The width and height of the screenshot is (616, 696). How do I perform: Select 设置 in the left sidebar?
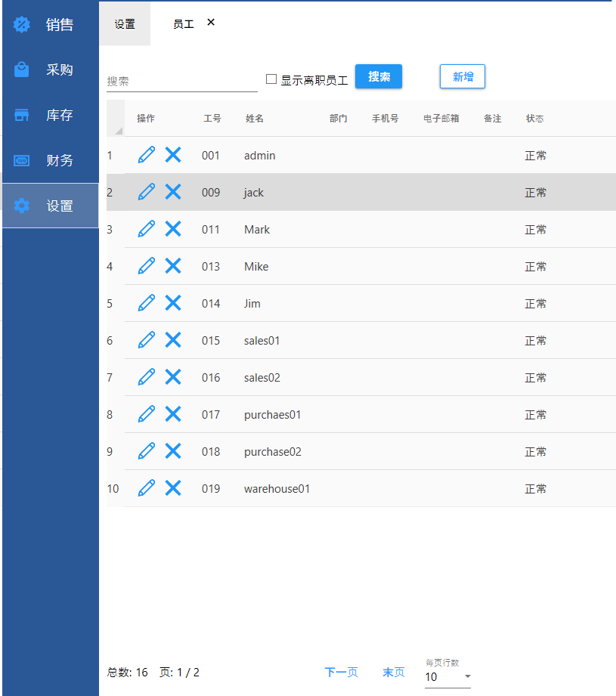click(50, 206)
